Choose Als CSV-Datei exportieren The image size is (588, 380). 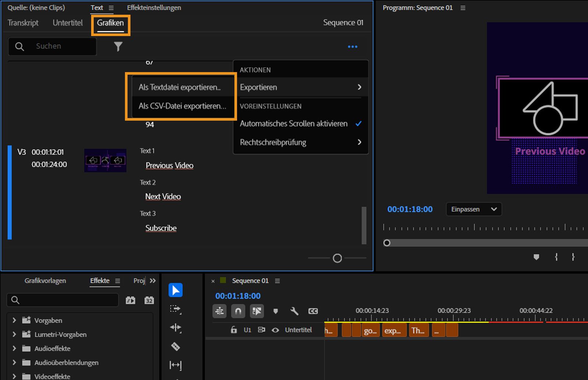click(182, 106)
